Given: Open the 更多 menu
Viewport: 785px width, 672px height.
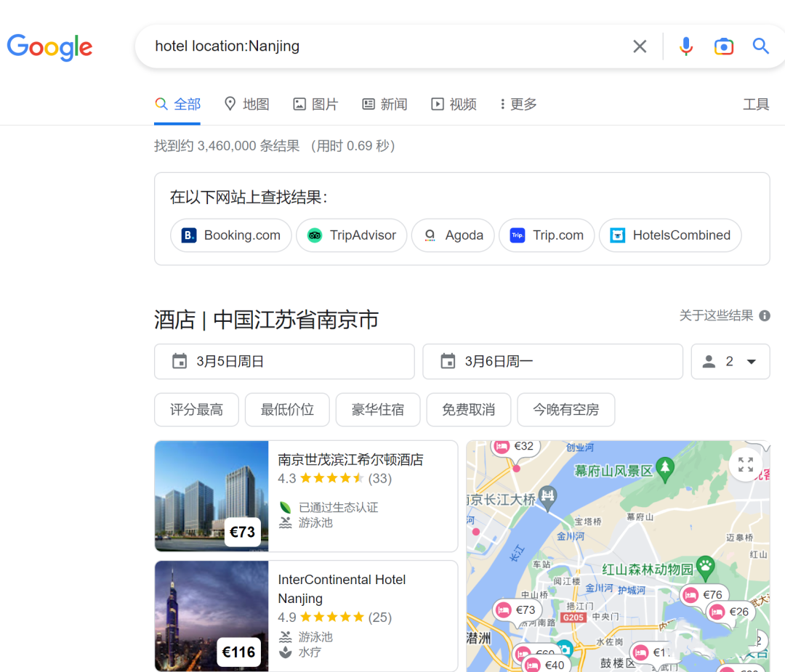Looking at the screenshot, I should [519, 104].
